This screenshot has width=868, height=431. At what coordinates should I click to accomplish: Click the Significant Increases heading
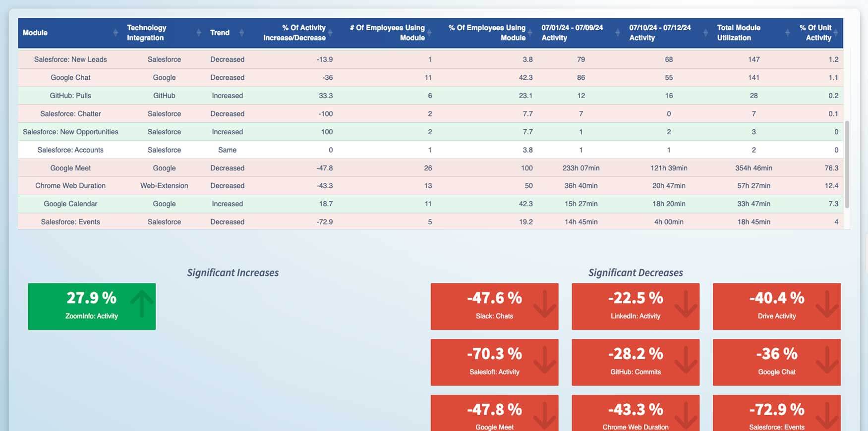232,272
